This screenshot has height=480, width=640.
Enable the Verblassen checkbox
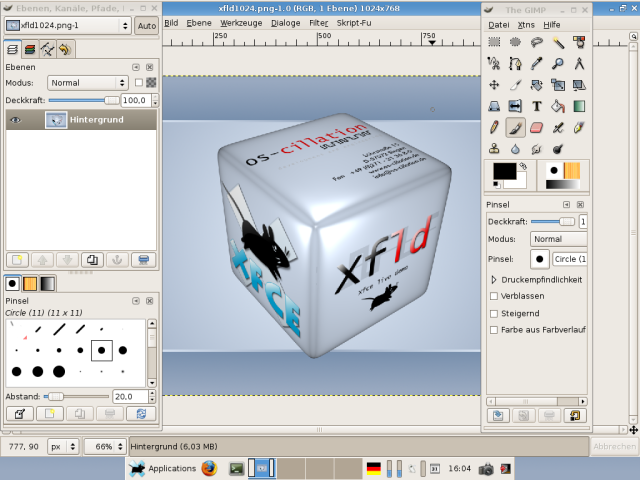pos(494,296)
